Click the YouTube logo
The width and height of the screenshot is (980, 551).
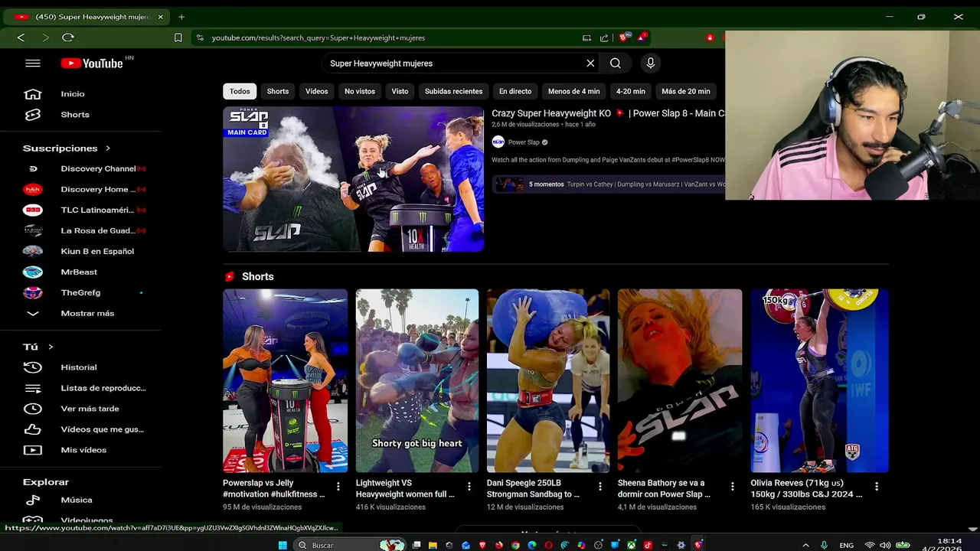click(x=93, y=64)
